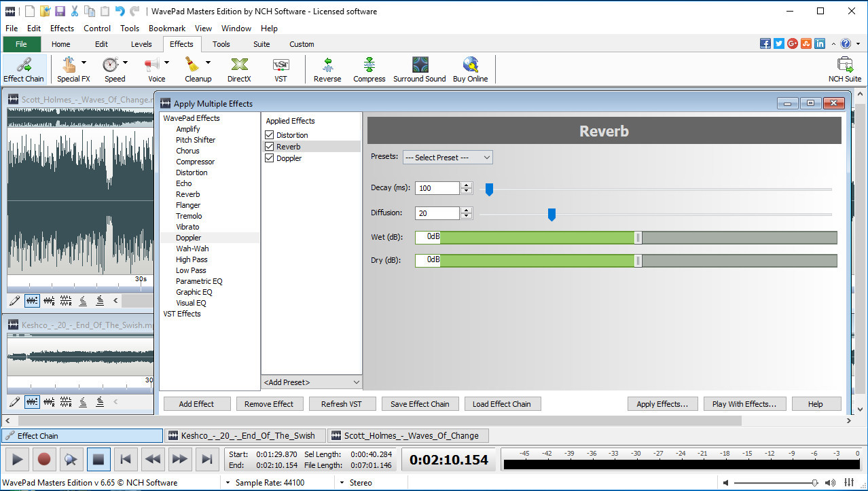Viewport: 868px width, 491px height.
Task: Select Parametric EQ in the effects list
Action: (x=199, y=281)
